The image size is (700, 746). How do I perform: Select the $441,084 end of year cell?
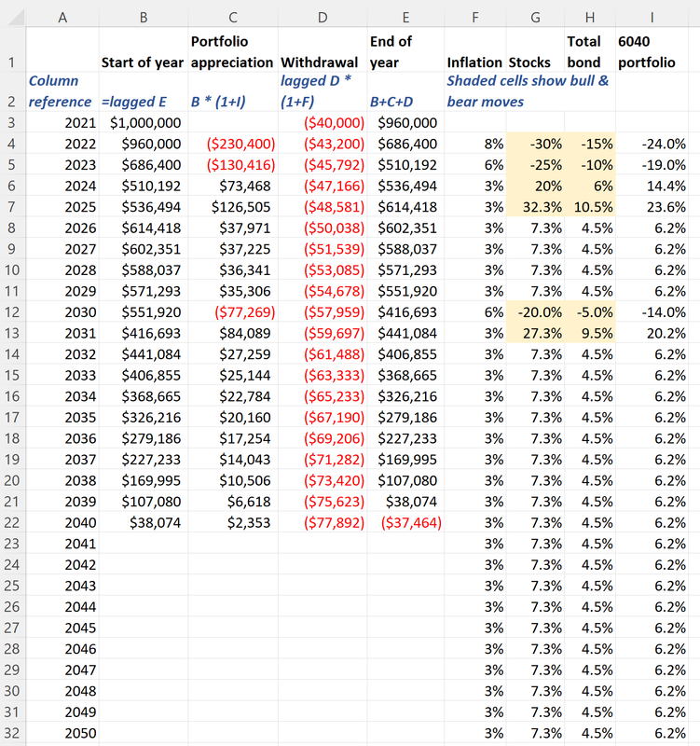point(405,333)
